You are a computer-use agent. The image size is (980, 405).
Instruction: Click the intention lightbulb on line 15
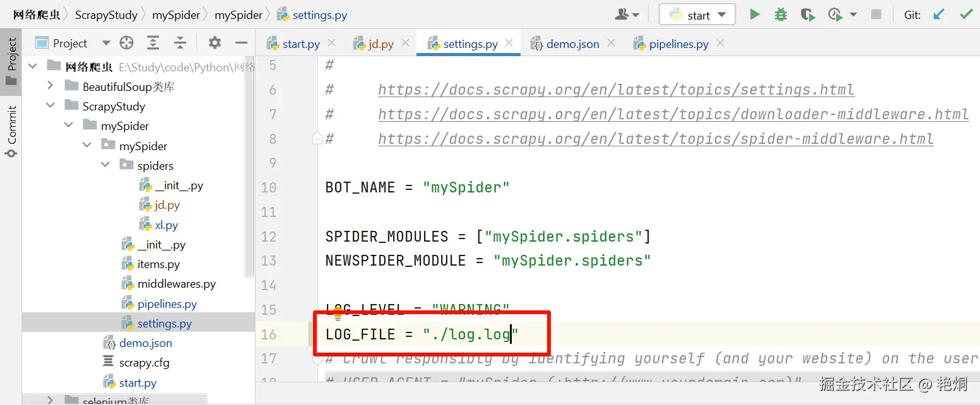(337, 312)
